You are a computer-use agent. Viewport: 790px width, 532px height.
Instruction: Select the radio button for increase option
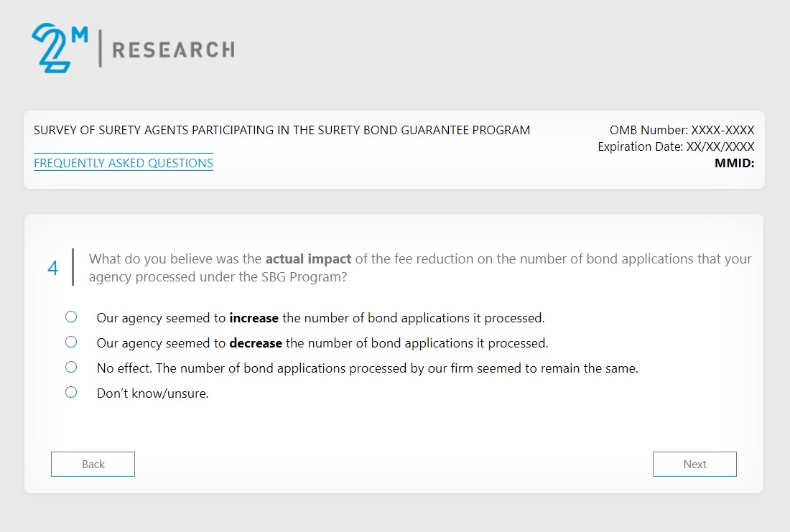pyautogui.click(x=71, y=317)
